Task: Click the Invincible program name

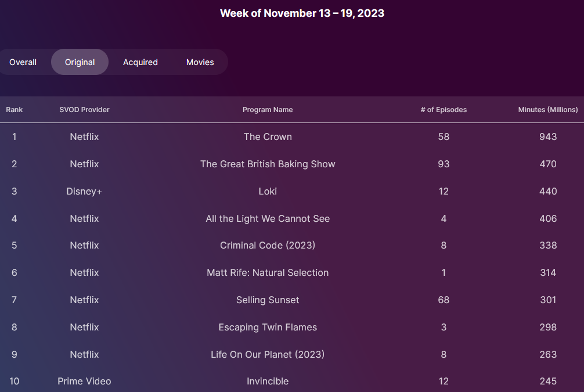Action: click(268, 382)
